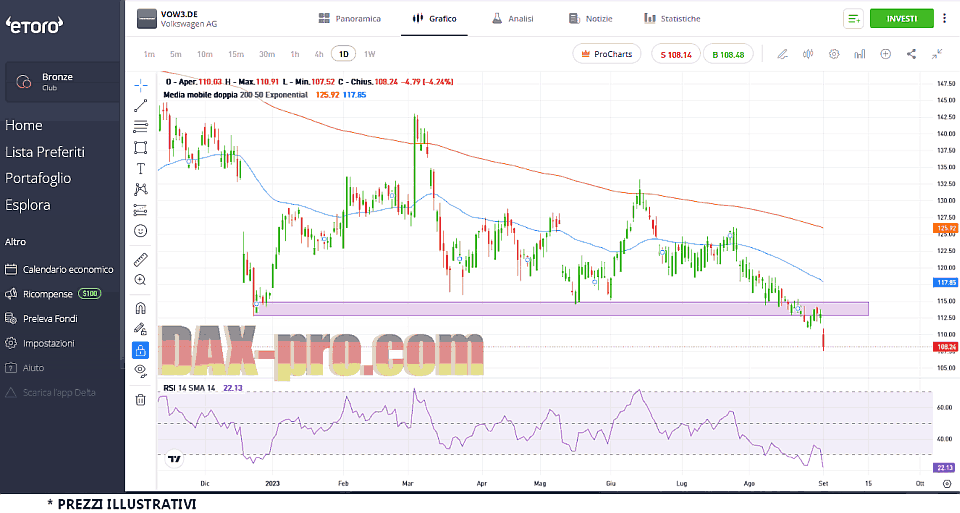The image size is (960, 513).
Task: Click the buy price B 108.48
Action: pyautogui.click(x=728, y=54)
